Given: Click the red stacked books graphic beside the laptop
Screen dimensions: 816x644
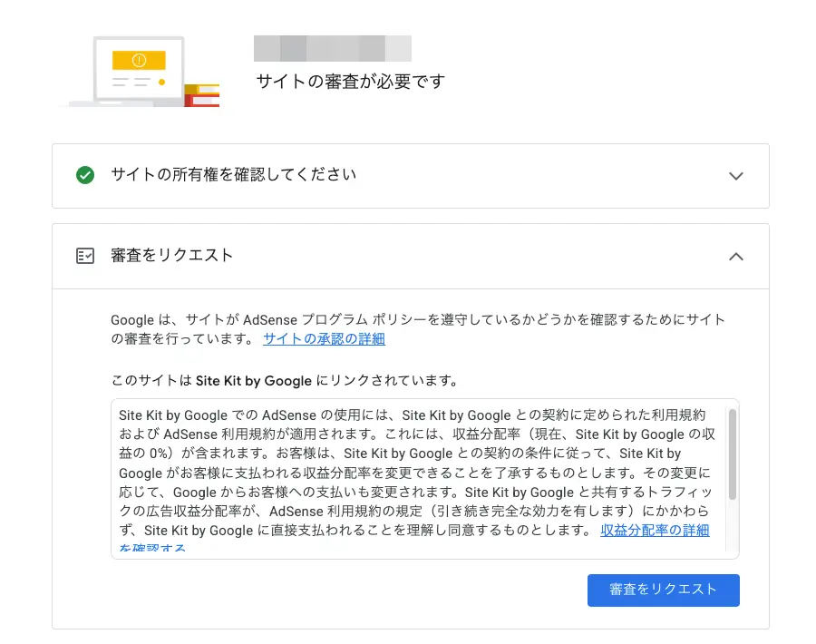Looking at the screenshot, I should coord(201,93).
